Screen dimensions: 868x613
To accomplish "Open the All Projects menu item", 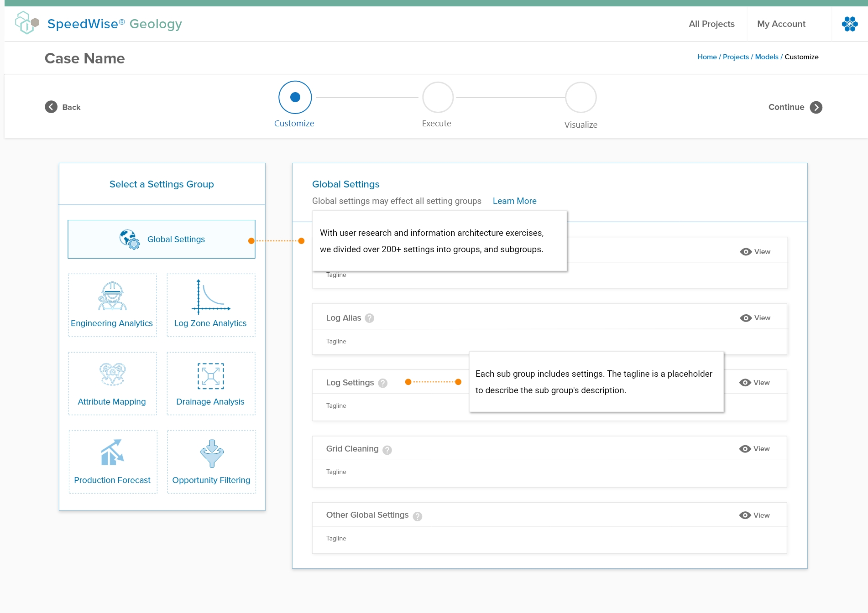I will (x=711, y=24).
